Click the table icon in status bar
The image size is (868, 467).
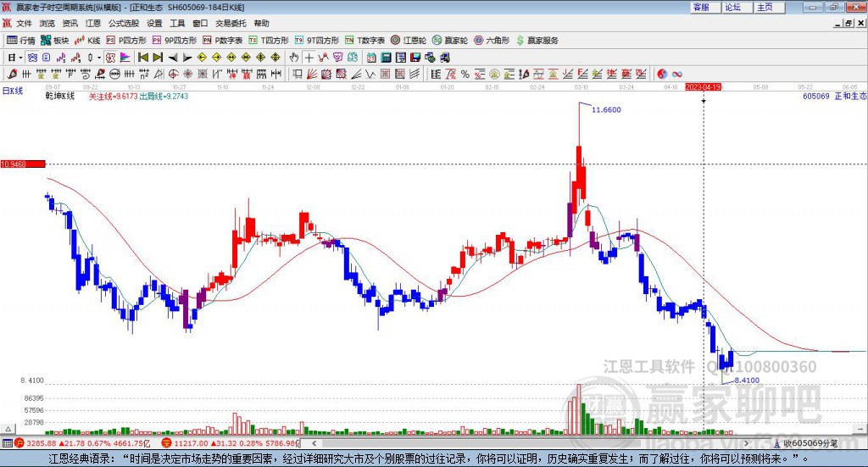[x=7, y=443]
